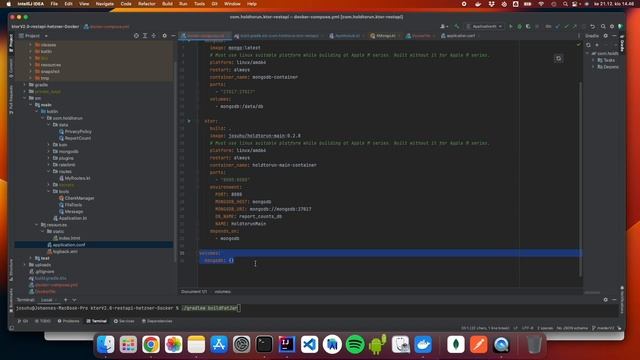640x360 pixels.
Task: Toggle the Services tool window button
Action: pos(124,321)
